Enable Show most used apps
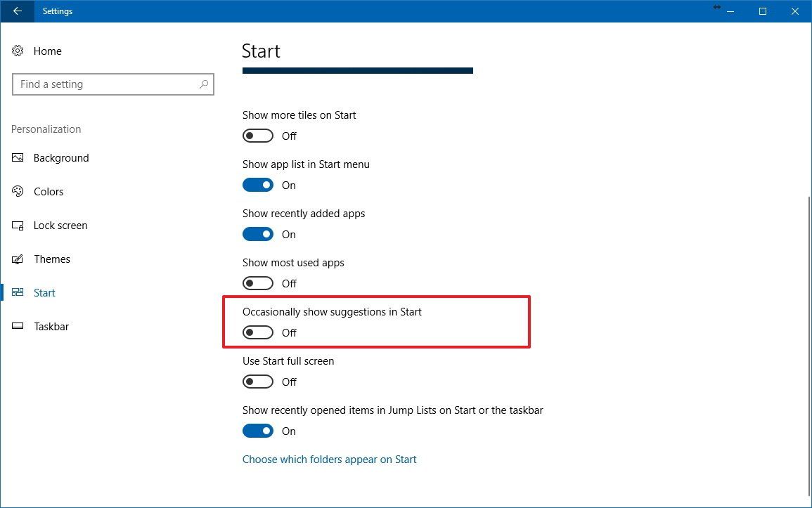Screen dimensions: 812x508 257,282
